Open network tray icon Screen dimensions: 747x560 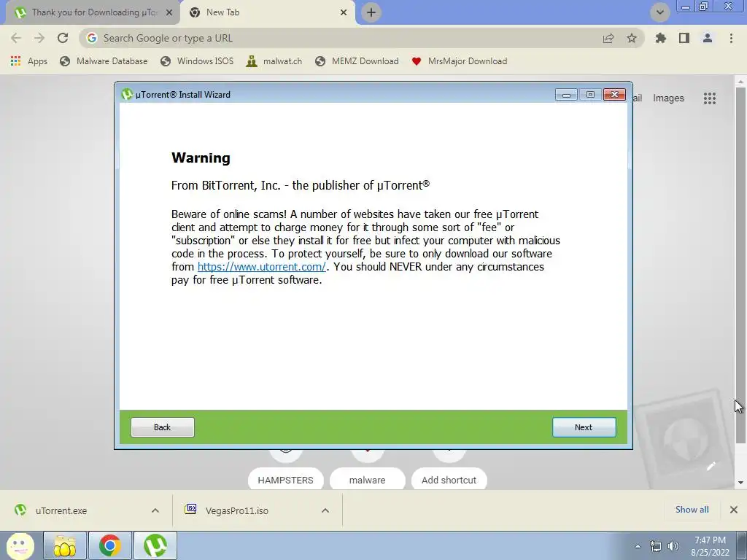(x=656, y=546)
